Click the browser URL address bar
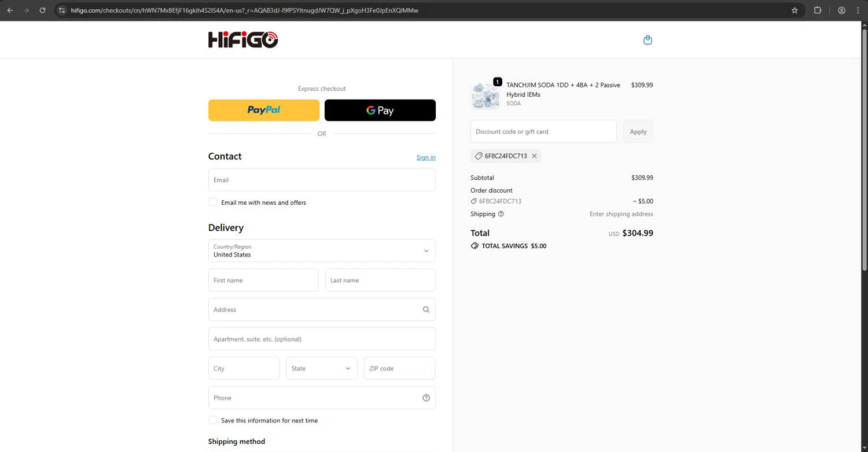The image size is (868, 452). pyautogui.click(x=428, y=10)
